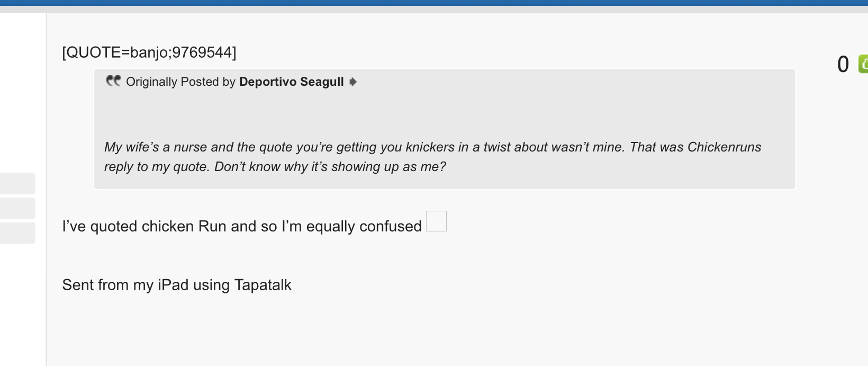Open the Deportivo Seagull username link
Screen dimensions: 868x366
[x=292, y=82]
